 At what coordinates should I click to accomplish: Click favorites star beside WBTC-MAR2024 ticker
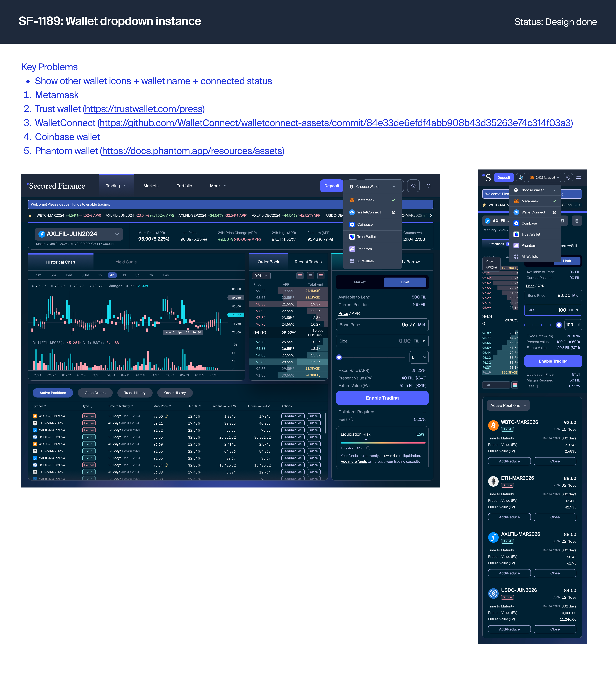tap(30, 215)
